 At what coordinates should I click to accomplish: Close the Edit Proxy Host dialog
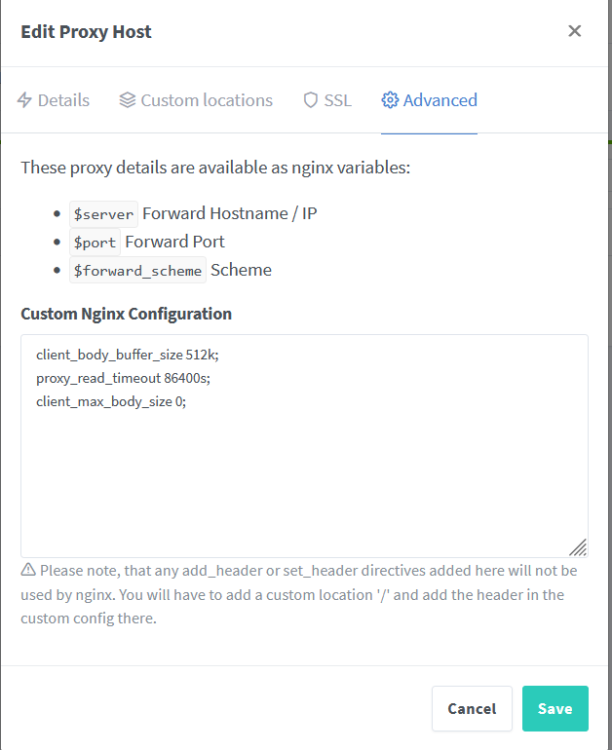[575, 31]
